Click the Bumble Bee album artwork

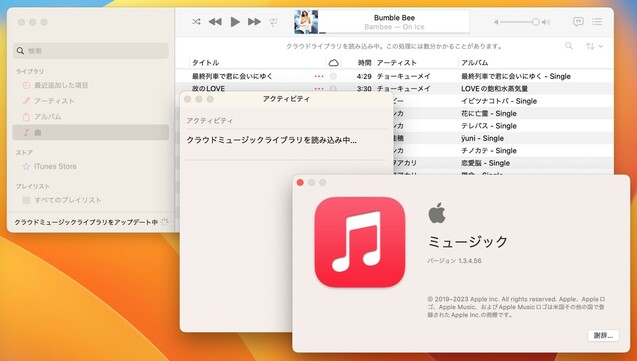(306, 22)
